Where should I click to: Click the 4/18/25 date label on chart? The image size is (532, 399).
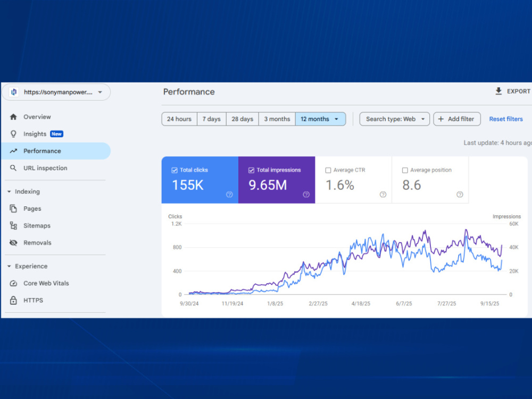[x=361, y=304]
